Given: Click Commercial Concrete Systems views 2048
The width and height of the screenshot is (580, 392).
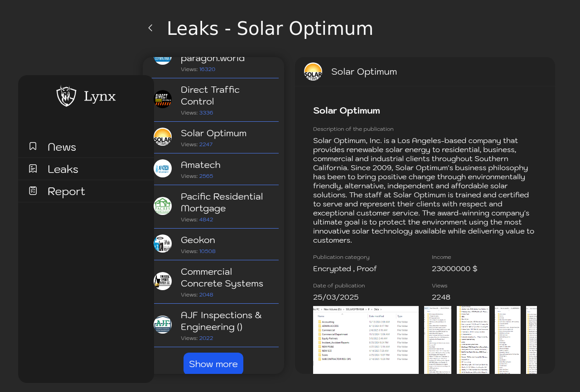Looking at the screenshot, I should tap(206, 295).
